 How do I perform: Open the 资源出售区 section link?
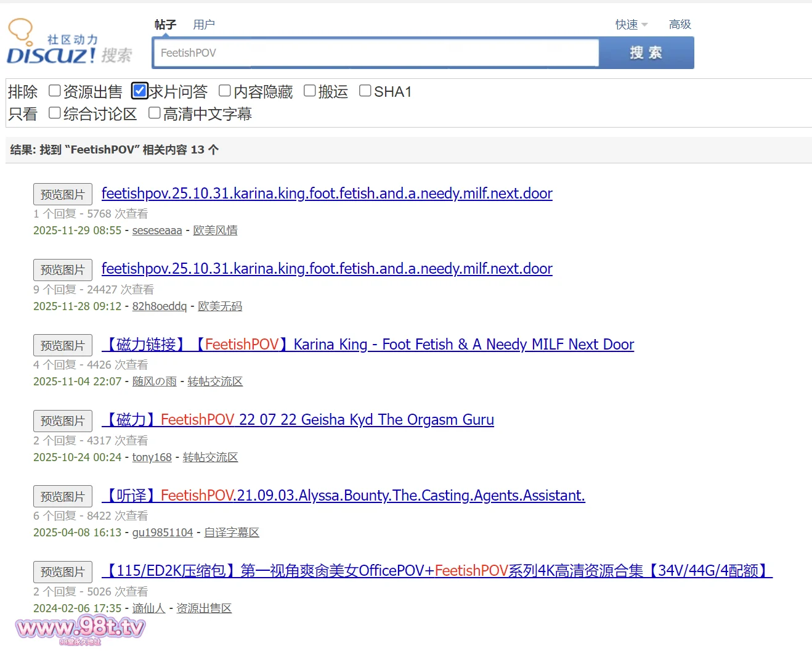coord(204,608)
